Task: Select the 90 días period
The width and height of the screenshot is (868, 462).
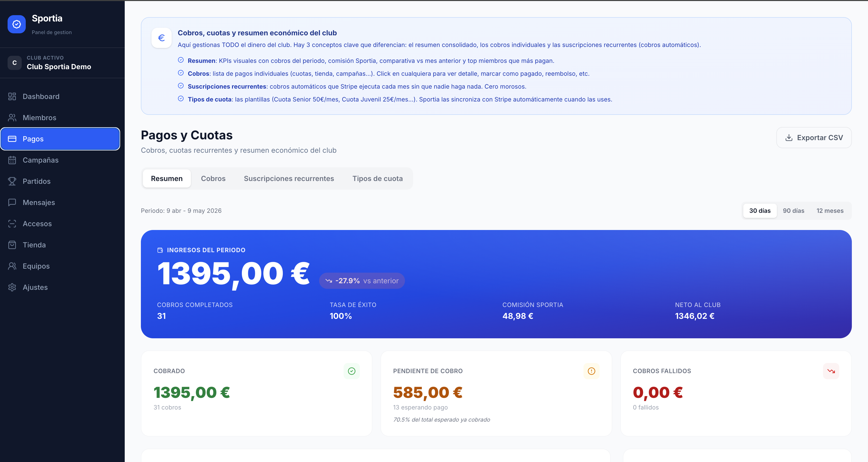Action: pos(793,211)
